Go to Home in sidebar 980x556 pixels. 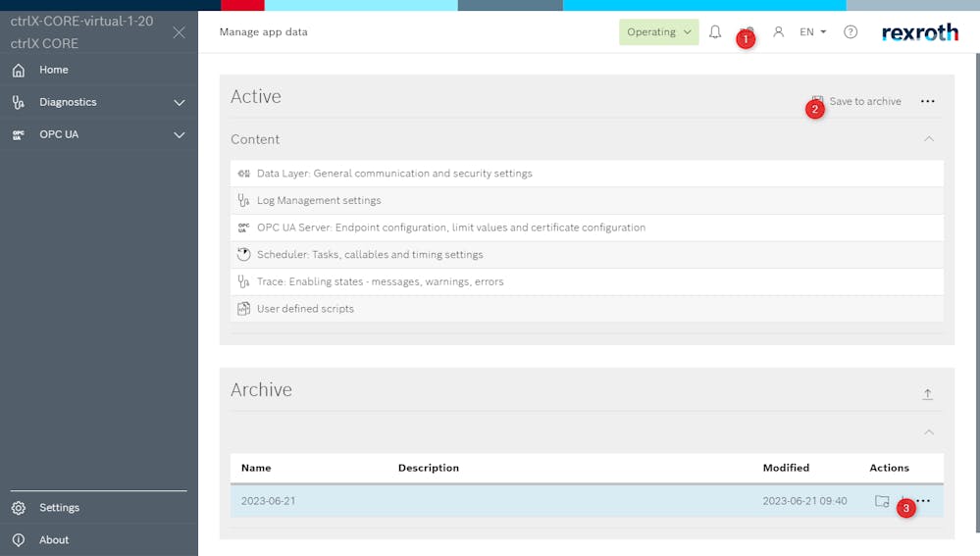point(54,70)
